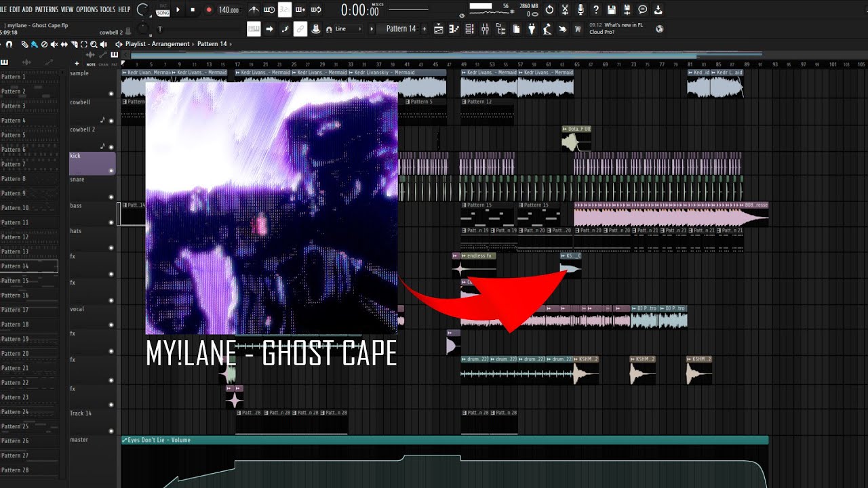Click the main pitch knob
This screenshot has height=488, width=868.
143,28
